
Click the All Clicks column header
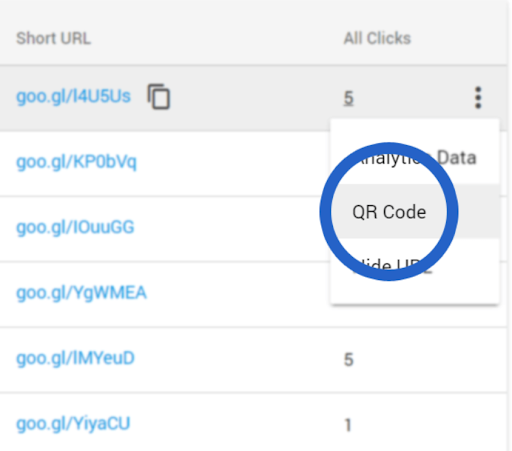tap(377, 38)
